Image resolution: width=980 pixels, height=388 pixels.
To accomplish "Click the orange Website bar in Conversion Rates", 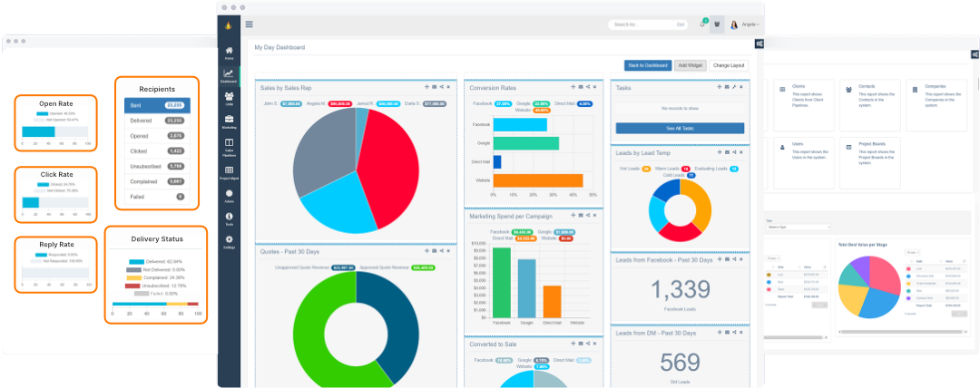I will click(x=537, y=180).
